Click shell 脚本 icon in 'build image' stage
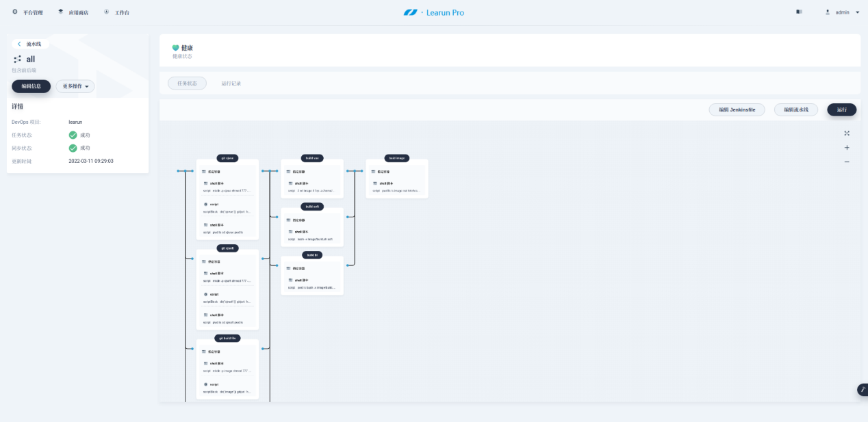The image size is (868, 422). [x=375, y=183]
